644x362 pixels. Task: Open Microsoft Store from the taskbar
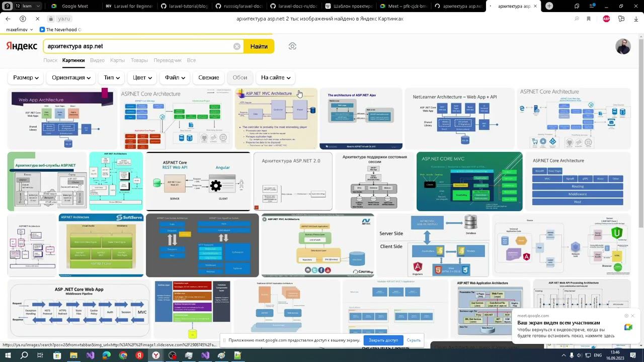(57, 355)
